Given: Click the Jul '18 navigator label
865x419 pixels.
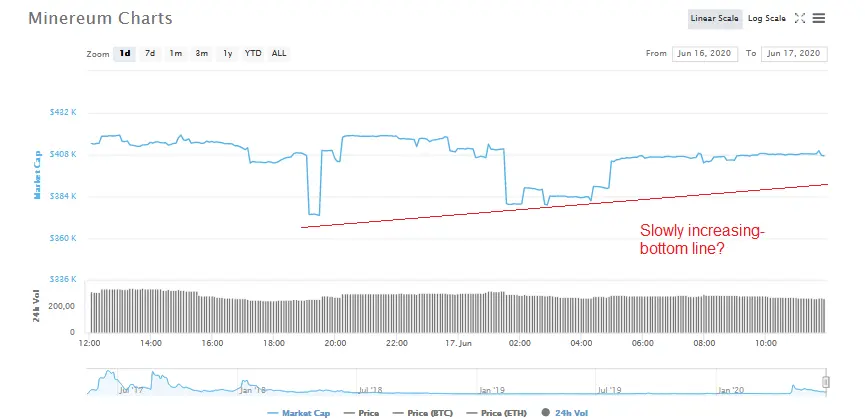Looking at the screenshot, I should point(370,390).
